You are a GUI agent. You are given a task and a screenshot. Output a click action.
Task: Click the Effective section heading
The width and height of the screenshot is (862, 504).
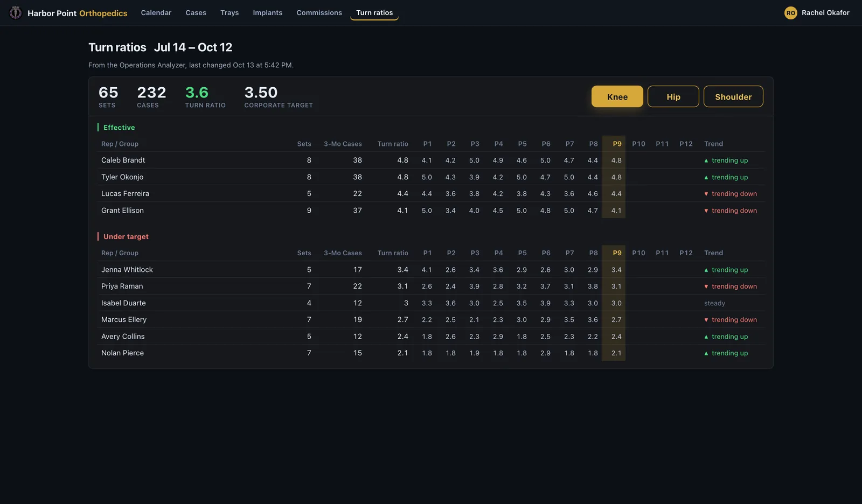pos(119,128)
